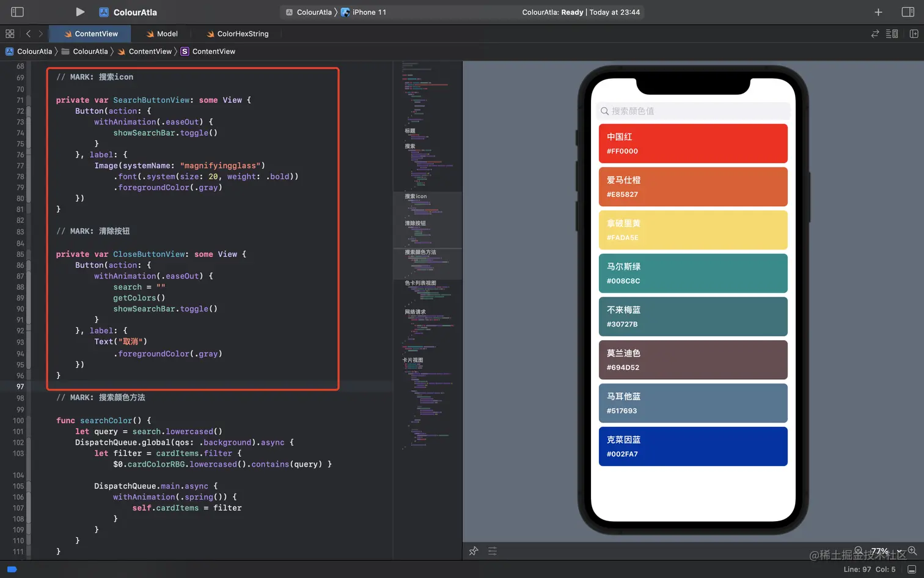Open the iPhone 11 destination selector

point(364,12)
